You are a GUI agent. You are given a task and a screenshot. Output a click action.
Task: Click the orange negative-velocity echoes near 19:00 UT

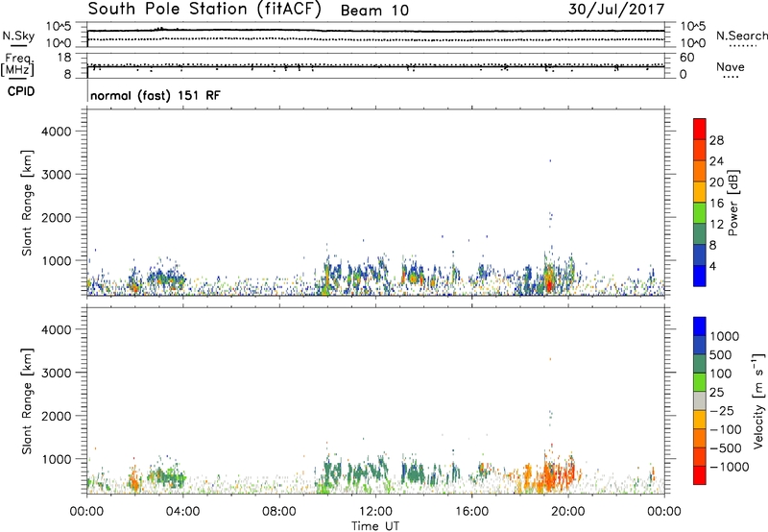tap(551, 475)
